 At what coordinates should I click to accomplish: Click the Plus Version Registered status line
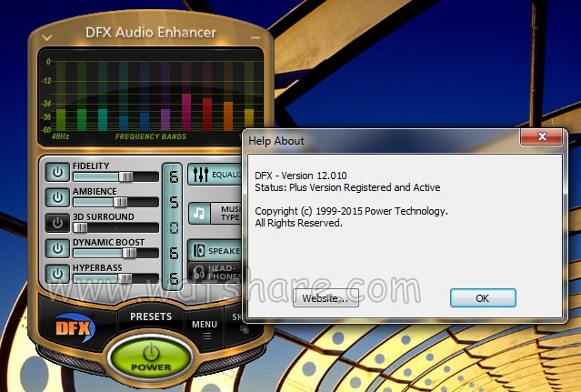(x=347, y=187)
